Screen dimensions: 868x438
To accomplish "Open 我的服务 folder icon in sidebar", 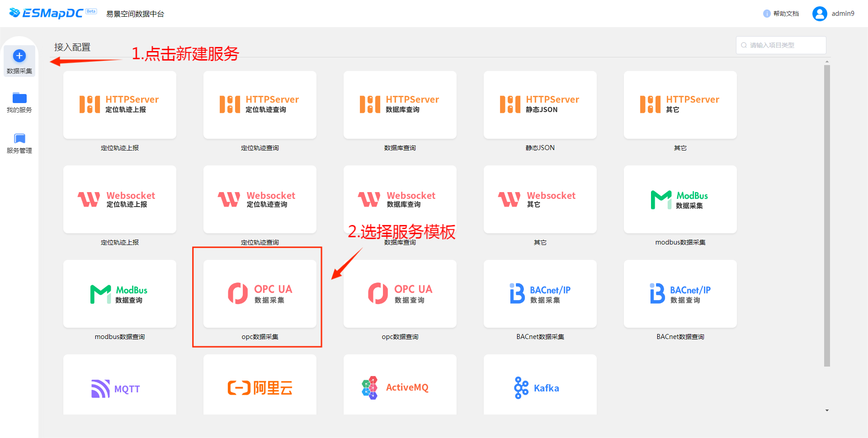I will pyautogui.click(x=19, y=98).
